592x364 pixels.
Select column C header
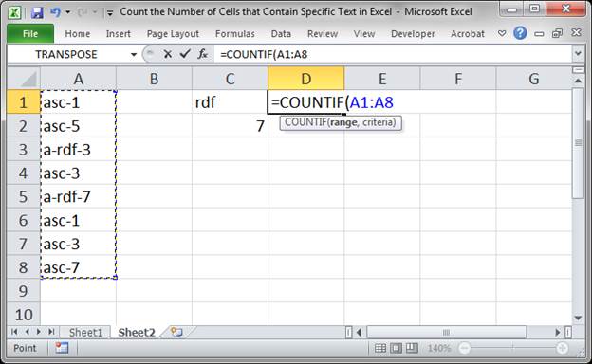pos(230,79)
